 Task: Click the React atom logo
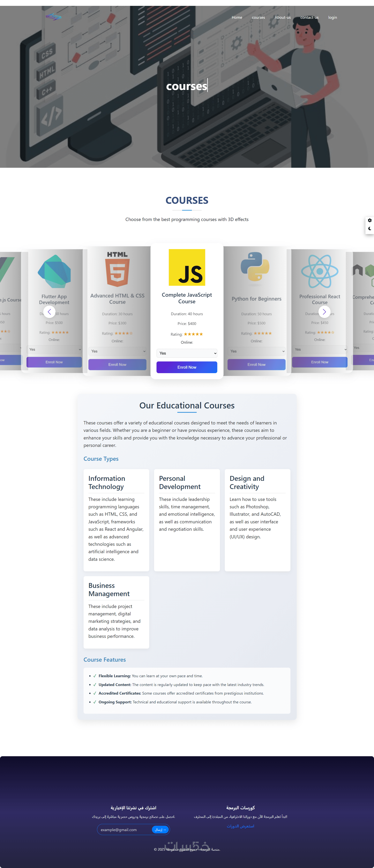pos(319,271)
